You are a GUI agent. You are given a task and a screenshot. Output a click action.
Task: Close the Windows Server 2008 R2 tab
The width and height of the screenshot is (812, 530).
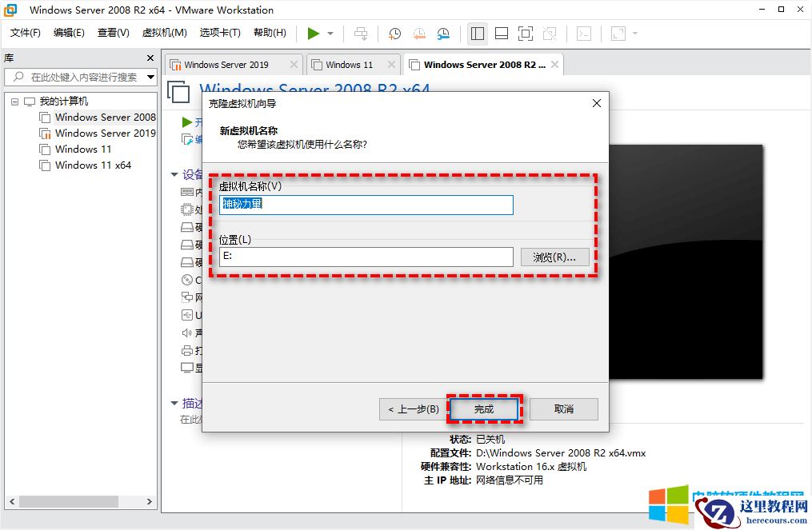554,65
